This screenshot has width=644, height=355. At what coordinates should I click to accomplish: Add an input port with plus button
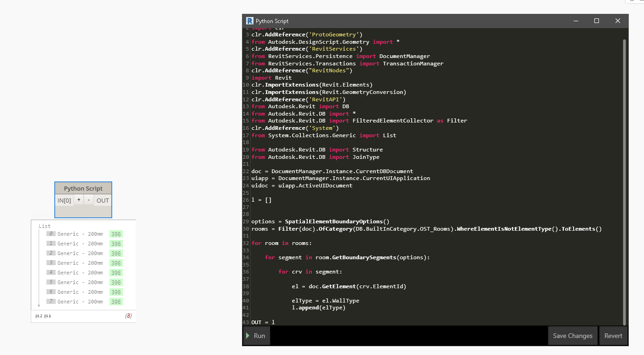(79, 200)
